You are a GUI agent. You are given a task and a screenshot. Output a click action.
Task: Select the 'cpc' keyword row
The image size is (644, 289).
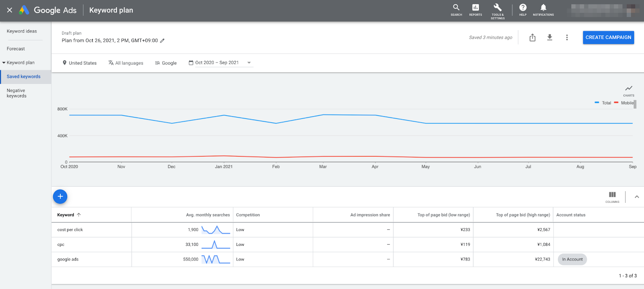pyautogui.click(x=348, y=245)
